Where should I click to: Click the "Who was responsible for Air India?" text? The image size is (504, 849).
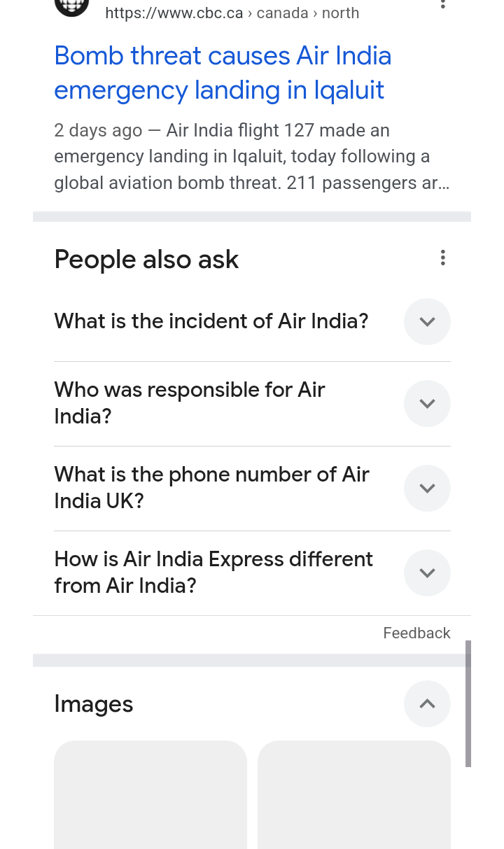[x=189, y=403]
